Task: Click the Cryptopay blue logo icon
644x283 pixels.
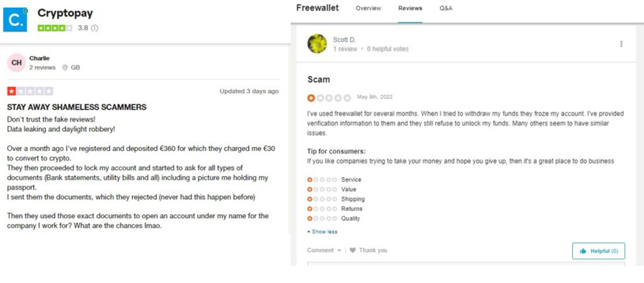Action: click(15, 19)
